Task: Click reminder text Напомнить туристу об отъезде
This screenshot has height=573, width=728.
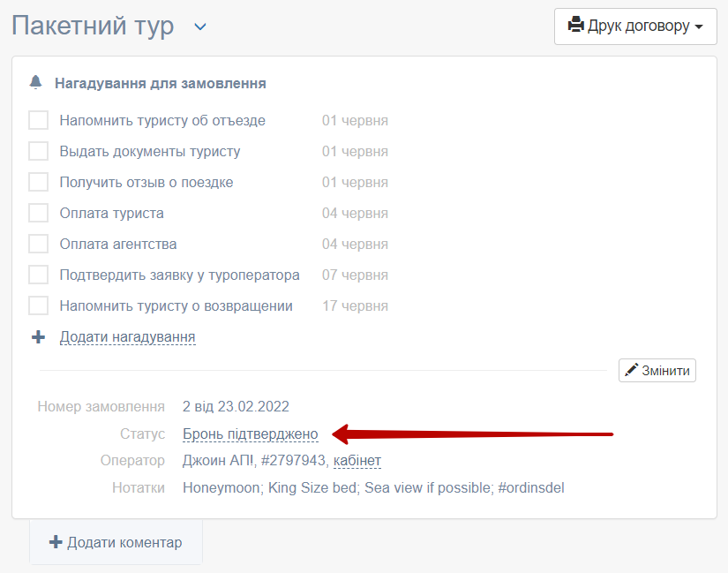Action: coord(162,120)
